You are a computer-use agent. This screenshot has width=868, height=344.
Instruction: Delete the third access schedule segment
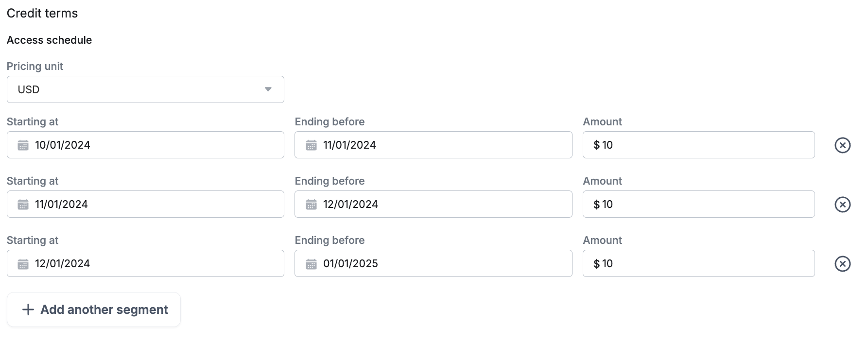tap(842, 264)
